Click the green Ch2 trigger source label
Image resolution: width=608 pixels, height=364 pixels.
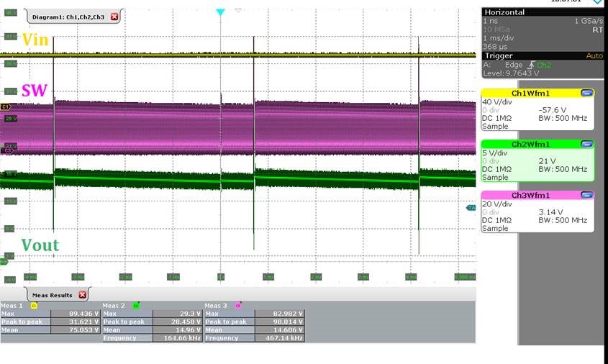coord(544,65)
